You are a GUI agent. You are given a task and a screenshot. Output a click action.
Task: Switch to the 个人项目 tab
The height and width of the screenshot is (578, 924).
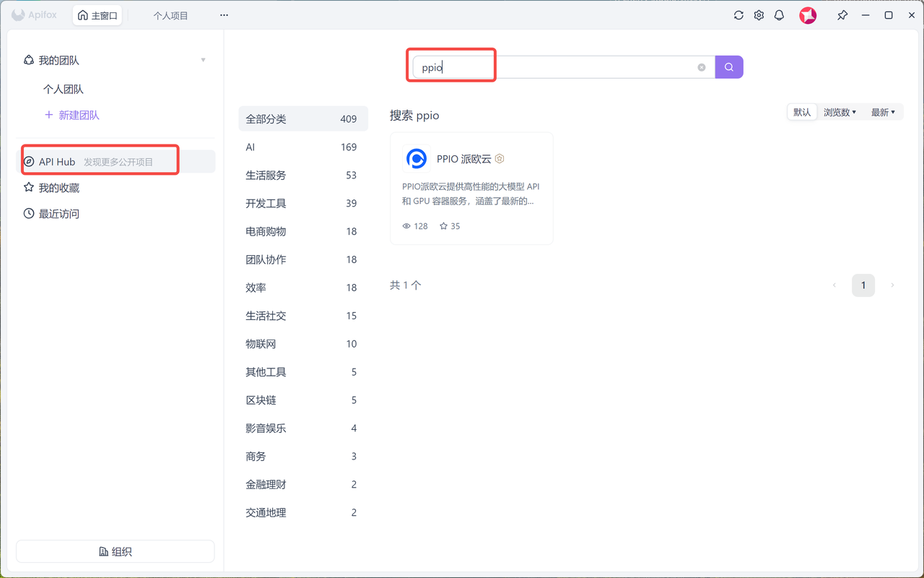[x=170, y=15]
